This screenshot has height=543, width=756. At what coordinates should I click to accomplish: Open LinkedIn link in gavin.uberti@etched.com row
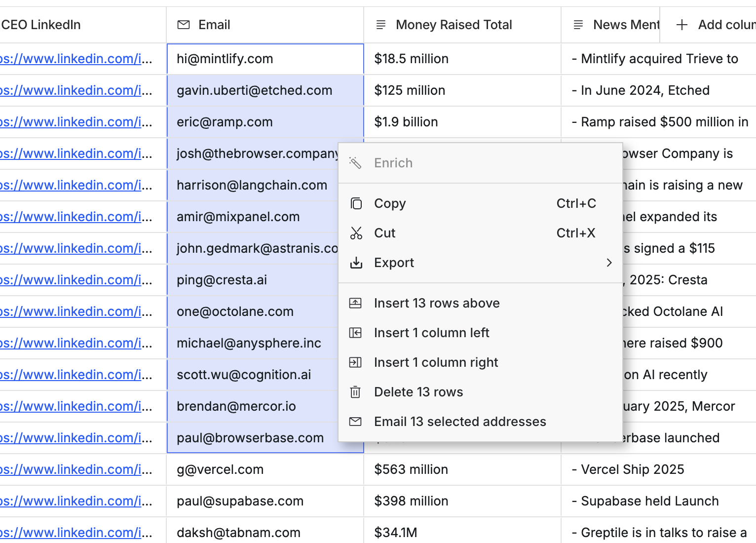point(76,90)
